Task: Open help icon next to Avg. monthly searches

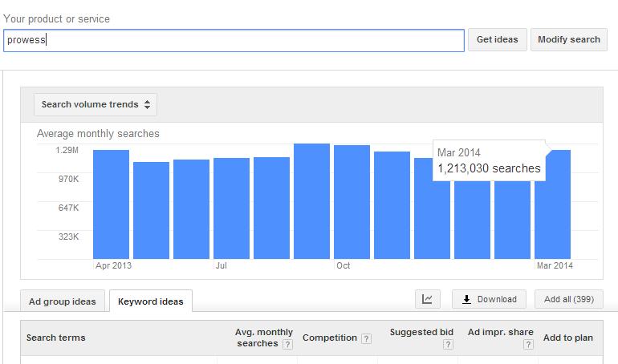Action: click(287, 345)
